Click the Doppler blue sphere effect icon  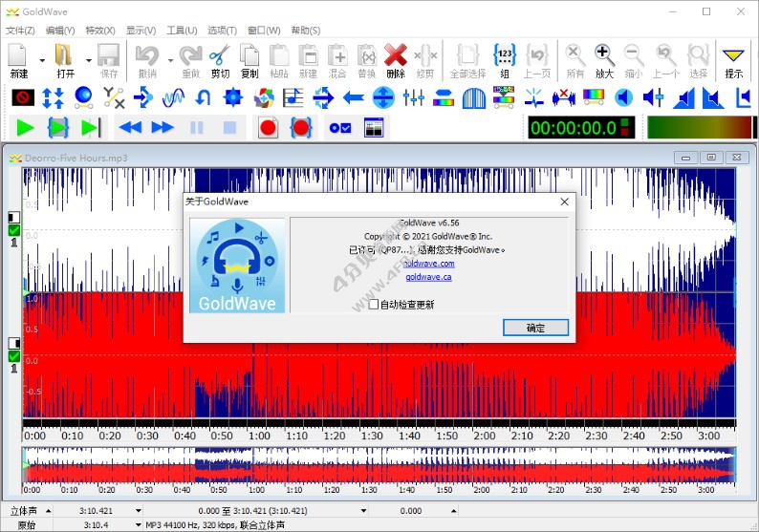84,97
